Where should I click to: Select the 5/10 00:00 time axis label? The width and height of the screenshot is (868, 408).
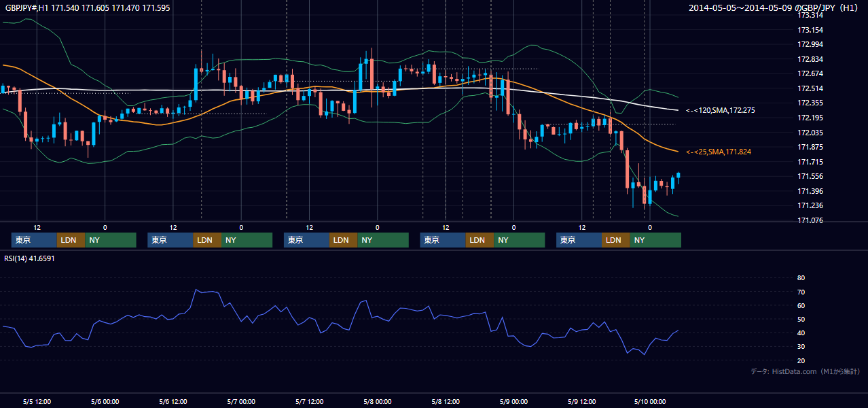pyautogui.click(x=649, y=402)
